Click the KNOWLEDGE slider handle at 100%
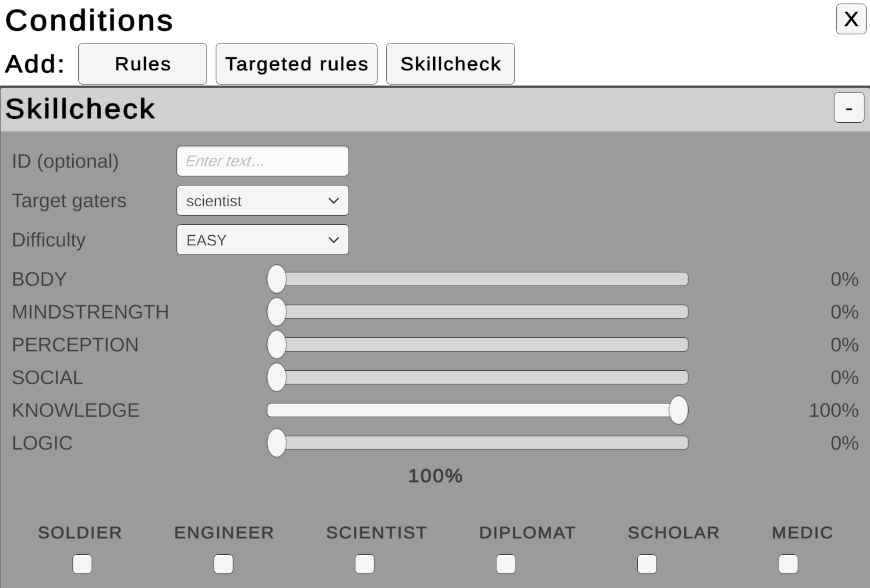Image resolution: width=870 pixels, height=588 pixels. pyautogui.click(x=679, y=410)
